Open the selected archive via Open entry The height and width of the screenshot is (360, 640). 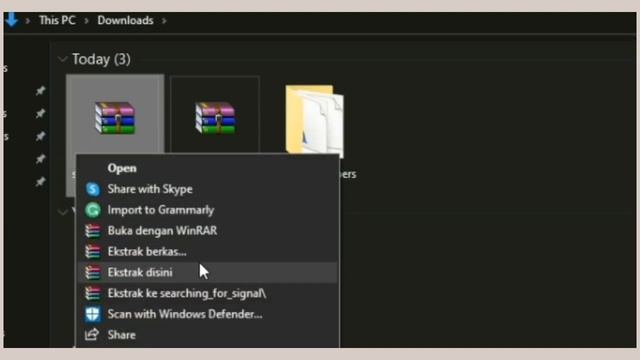click(207, 168)
